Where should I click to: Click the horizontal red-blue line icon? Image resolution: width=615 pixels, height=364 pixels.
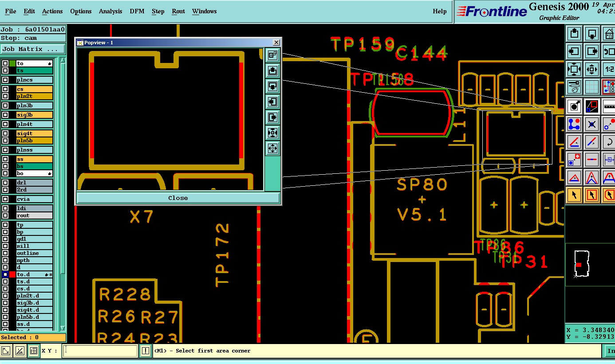coord(592,160)
